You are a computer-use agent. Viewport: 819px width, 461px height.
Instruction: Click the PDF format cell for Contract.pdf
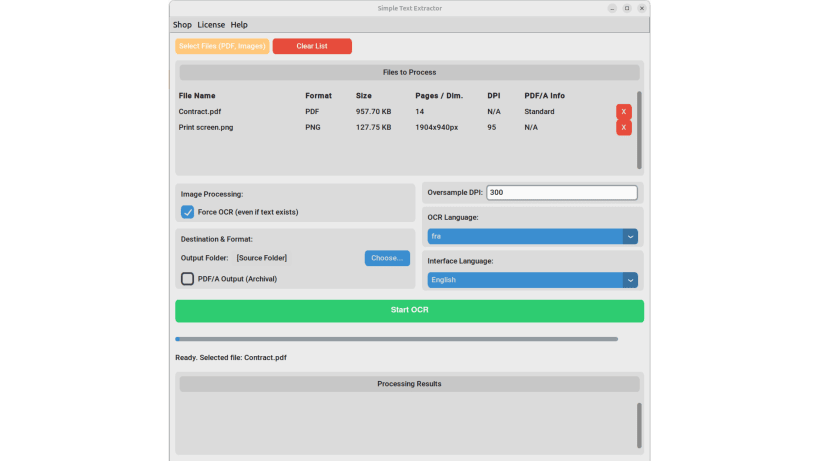pos(312,111)
